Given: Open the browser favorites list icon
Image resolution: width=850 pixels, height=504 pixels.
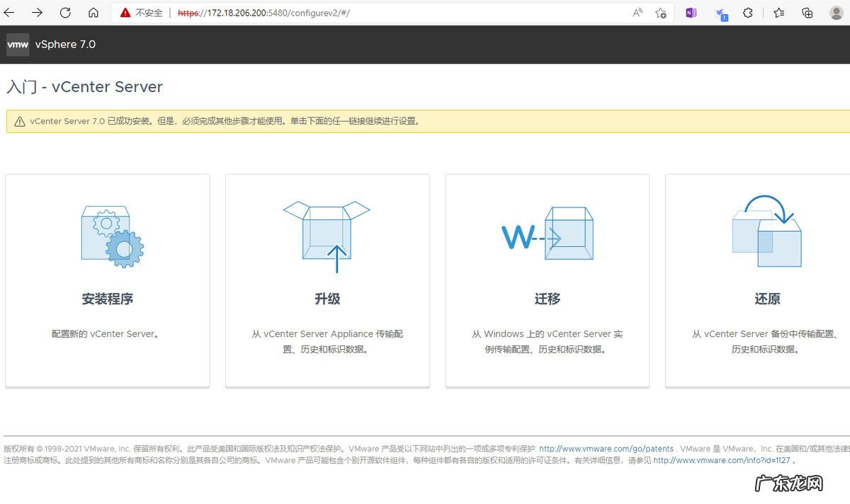Looking at the screenshot, I should pos(779,13).
